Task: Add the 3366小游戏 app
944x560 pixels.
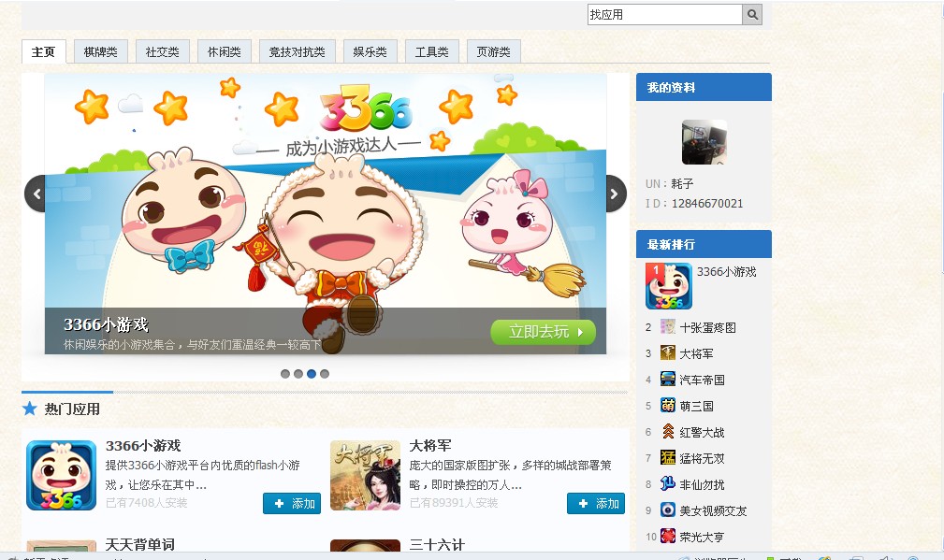Action: pos(292,504)
